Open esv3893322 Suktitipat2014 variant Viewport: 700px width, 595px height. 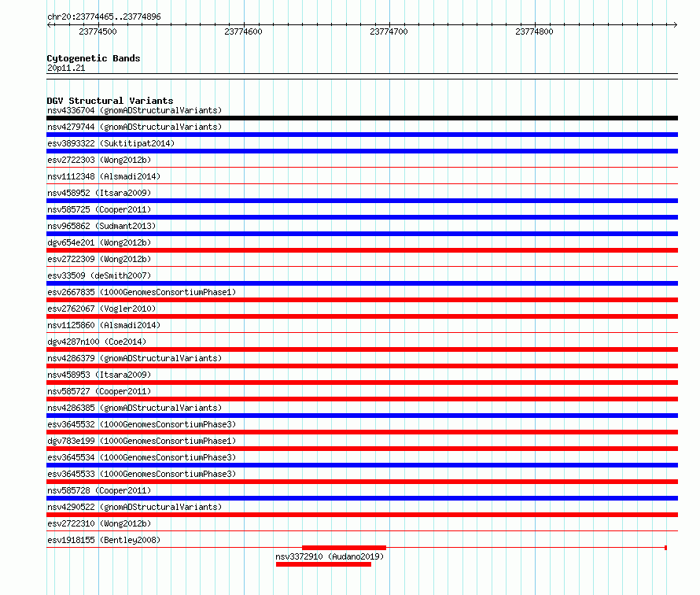click(111, 143)
